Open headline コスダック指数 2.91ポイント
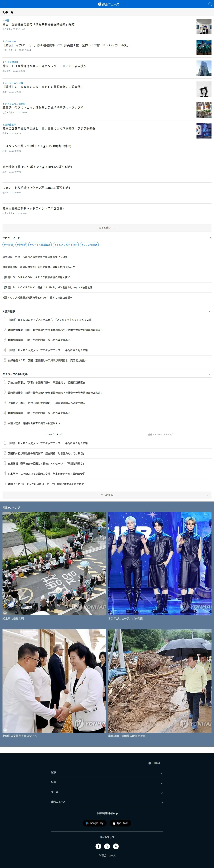 [x=37, y=146]
